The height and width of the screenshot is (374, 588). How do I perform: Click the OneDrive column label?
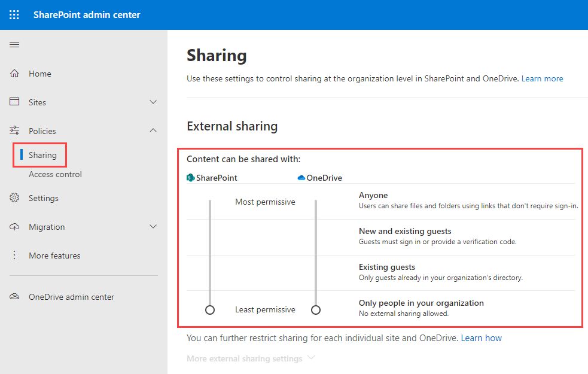pos(324,178)
